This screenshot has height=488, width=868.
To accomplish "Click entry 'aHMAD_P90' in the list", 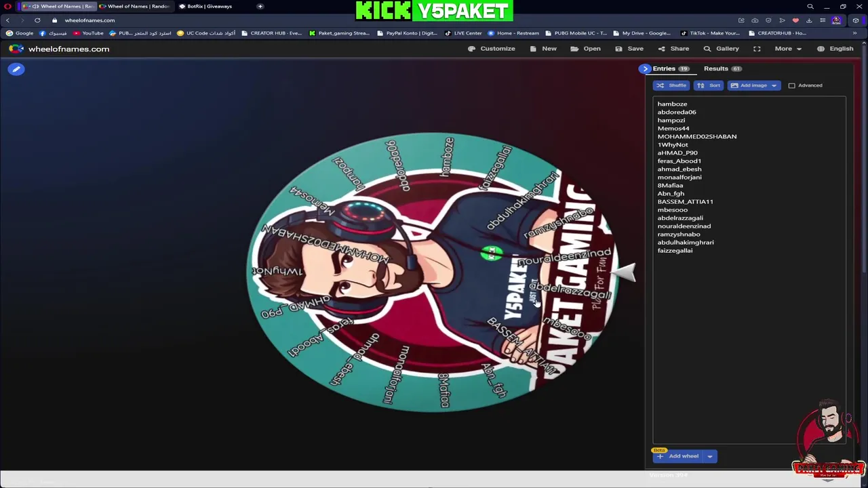I will [x=677, y=152].
